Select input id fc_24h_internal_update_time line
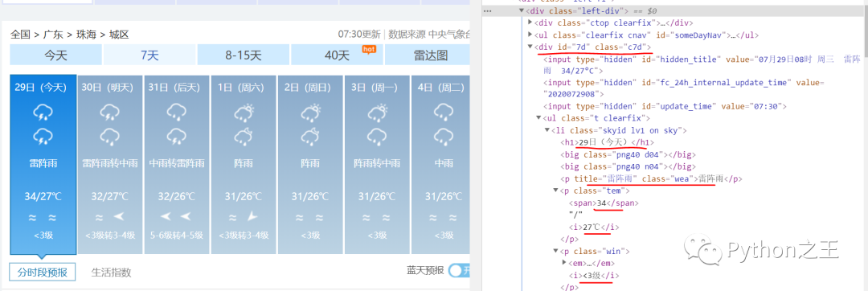The width and height of the screenshot is (868, 291). tap(684, 88)
